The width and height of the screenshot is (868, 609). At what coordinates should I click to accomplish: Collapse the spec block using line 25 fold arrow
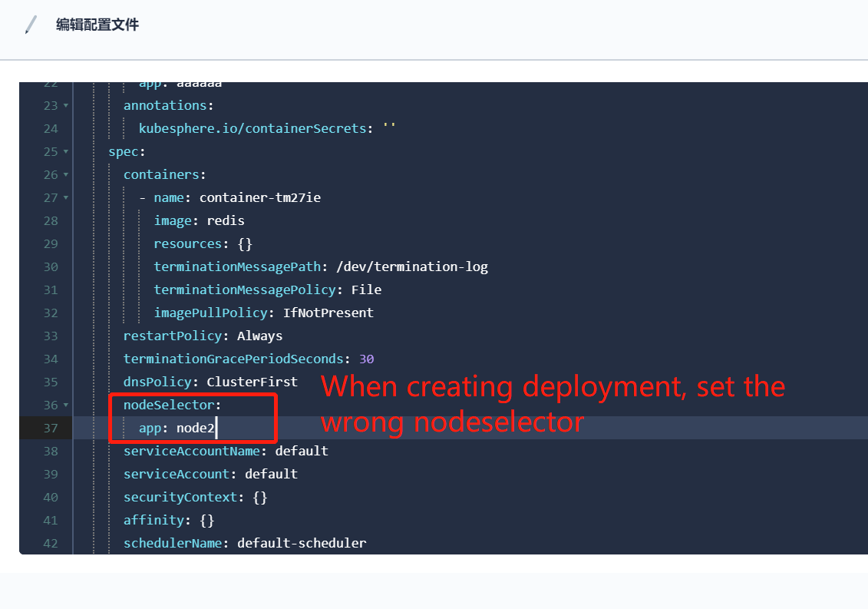[x=67, y=151]
